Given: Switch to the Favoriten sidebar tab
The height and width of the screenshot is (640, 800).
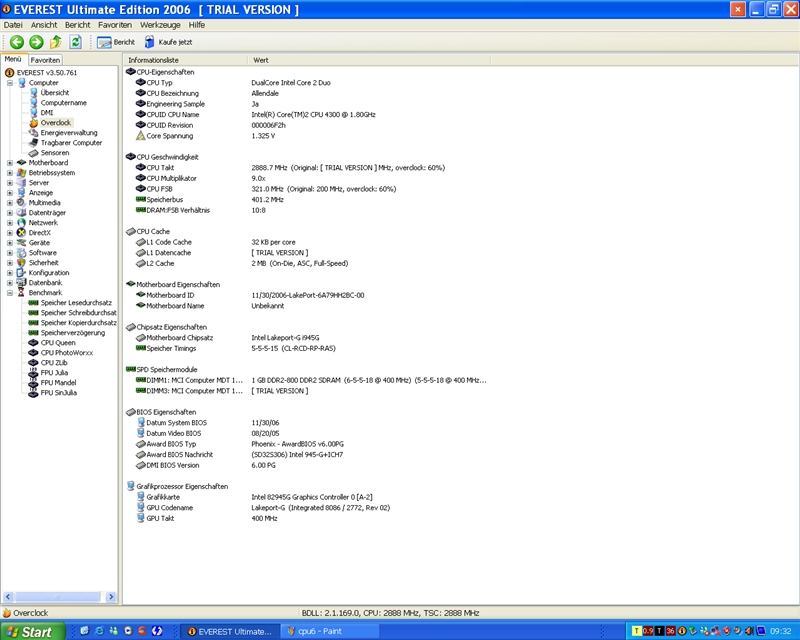Looking at the screenshot, I should point(45,60).
